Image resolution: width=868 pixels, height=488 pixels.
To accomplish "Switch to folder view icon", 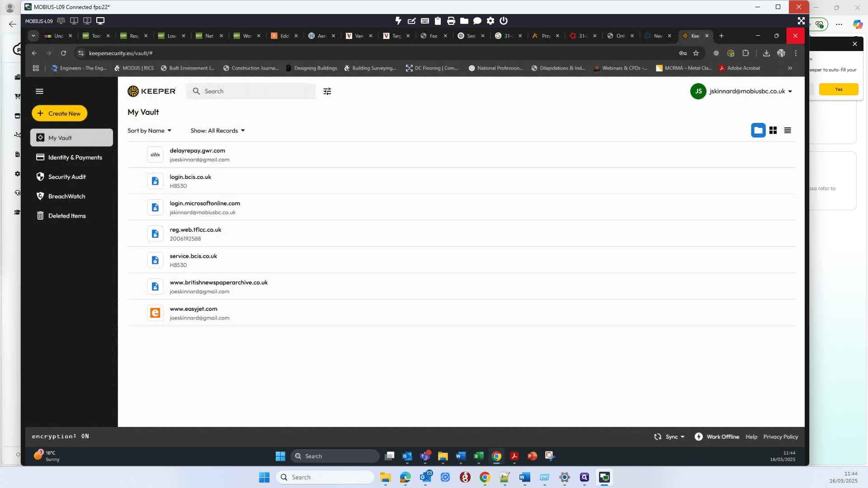I will [x=758, y=130].
